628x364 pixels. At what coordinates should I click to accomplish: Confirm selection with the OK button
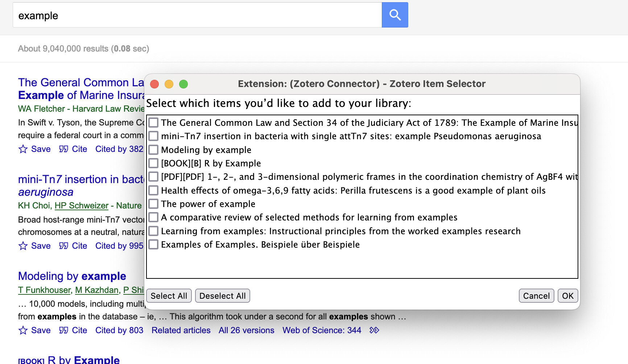(x=568, y=296)
